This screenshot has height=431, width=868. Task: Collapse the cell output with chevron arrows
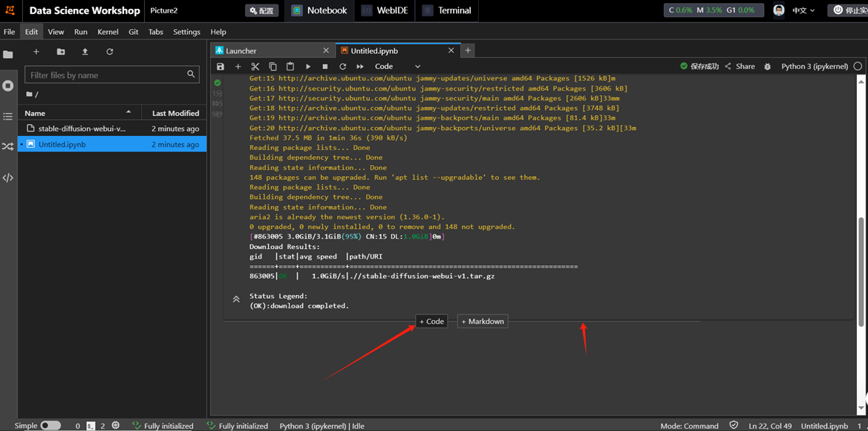click(236, 299)
